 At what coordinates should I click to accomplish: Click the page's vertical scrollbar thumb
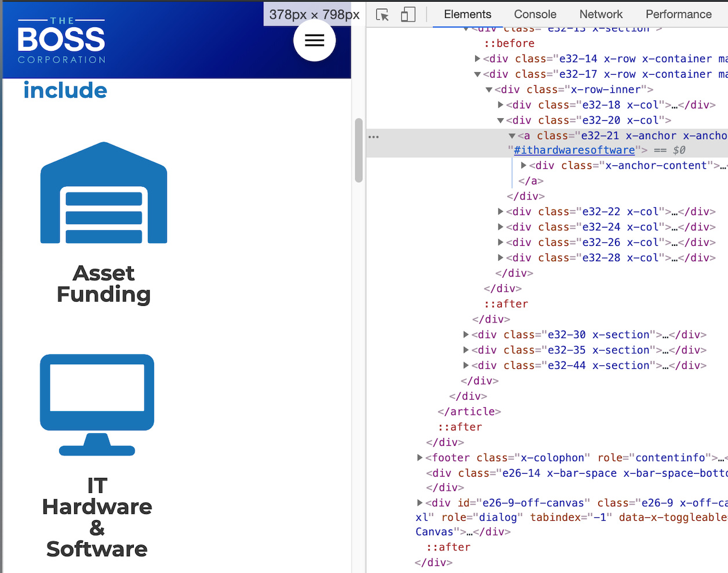359,150
